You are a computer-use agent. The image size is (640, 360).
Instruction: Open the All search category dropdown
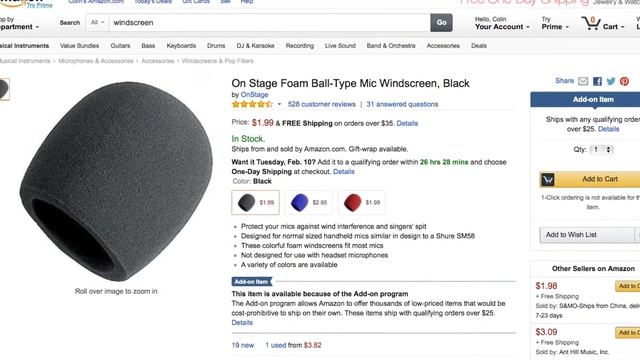pos(98,22)
